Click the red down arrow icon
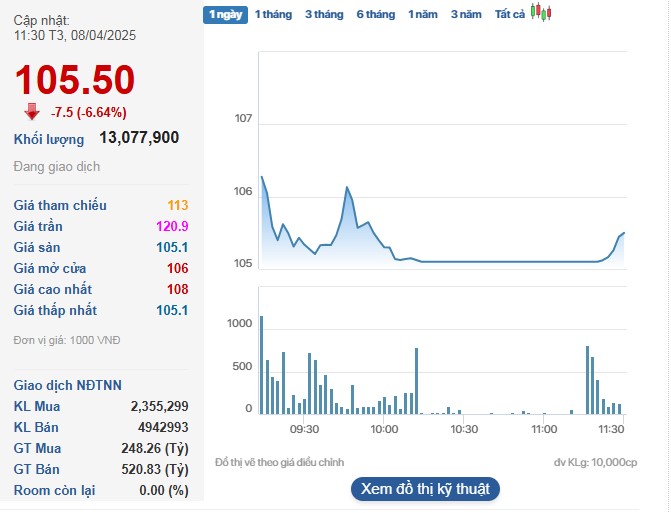 (x=32, y=111)
